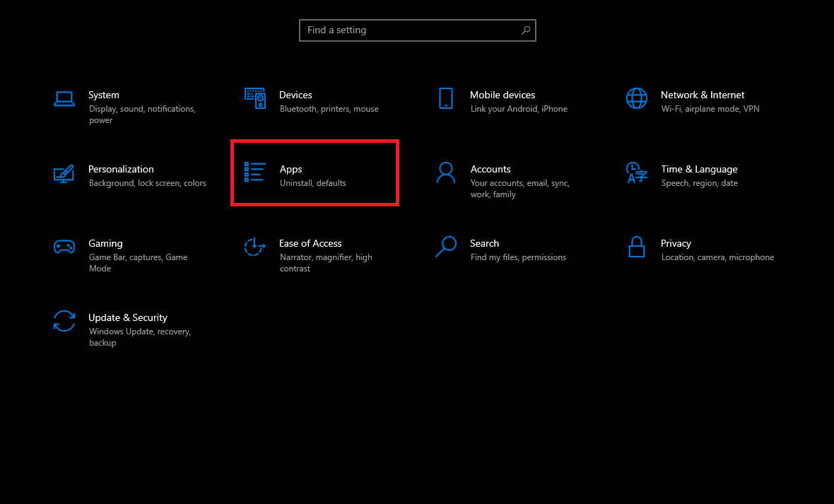Click the Time & Language icon

(x=637, y=172)
